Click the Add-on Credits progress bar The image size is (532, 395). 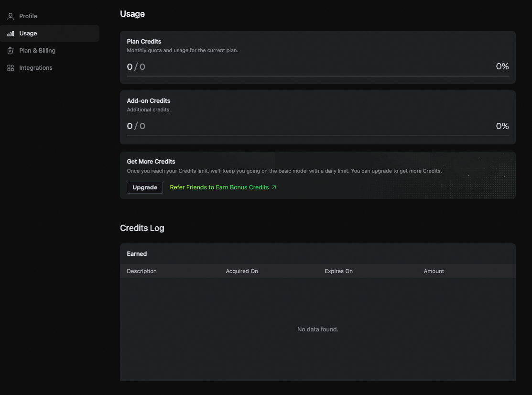[x=317, y=135]
